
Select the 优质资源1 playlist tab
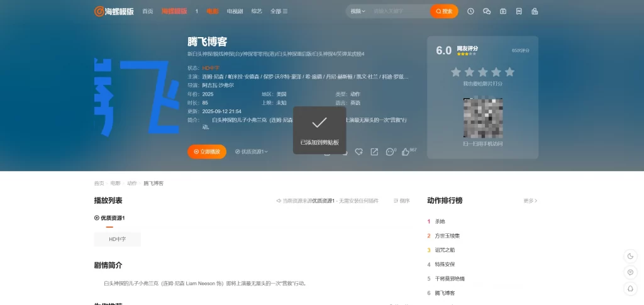pyautogui.click(x=109, y=218)
